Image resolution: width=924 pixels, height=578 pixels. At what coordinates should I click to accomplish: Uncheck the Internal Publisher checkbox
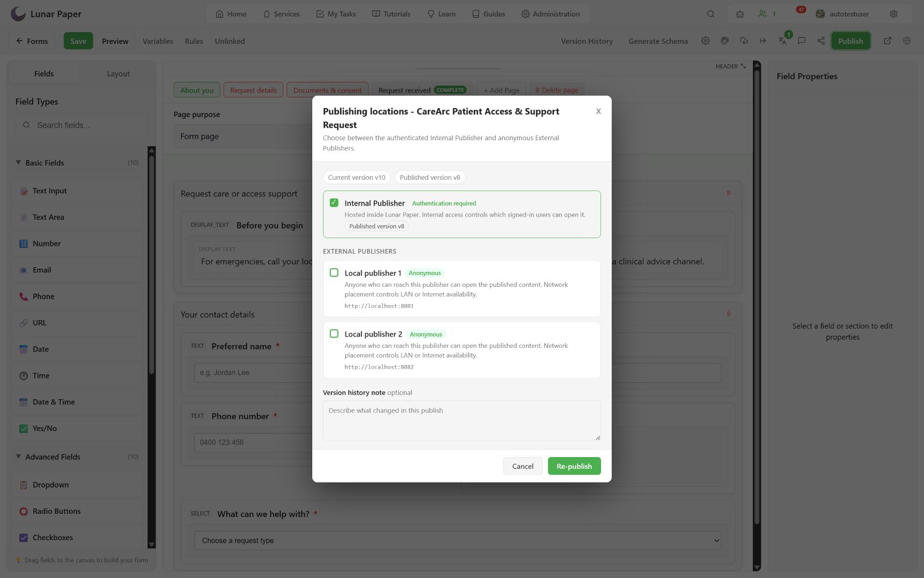pyautogui.click(x=334, y=203)
